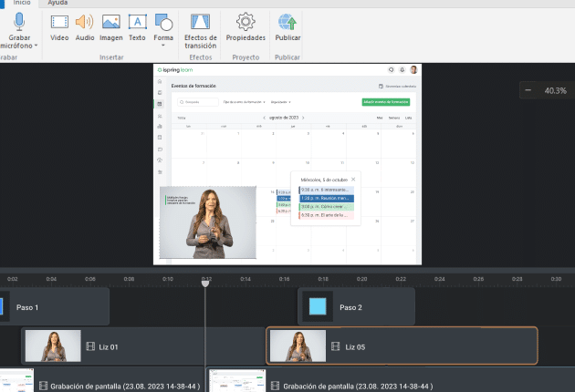Click the Grabar micrófono microphone icon
This screenshot has height=392, width=575.
point(19,21)
